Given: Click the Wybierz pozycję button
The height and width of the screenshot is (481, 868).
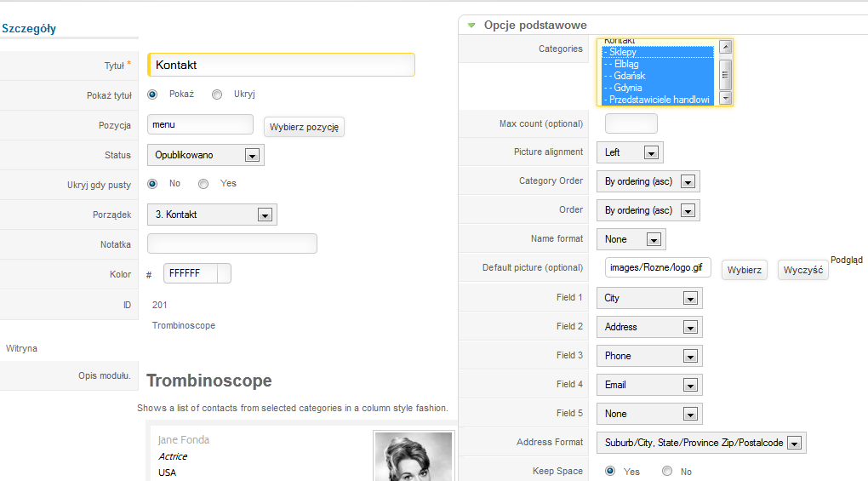Looking at the screenshot, I should [x=304, y=128].
